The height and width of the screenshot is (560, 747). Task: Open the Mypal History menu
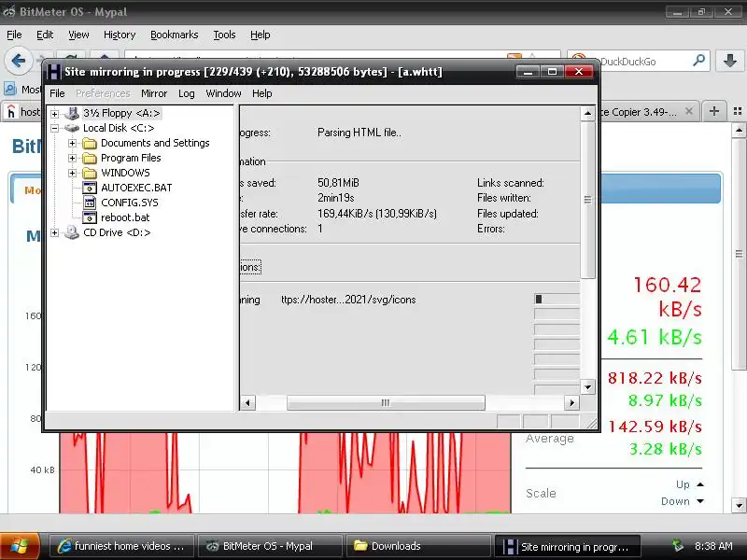[120, 35]
